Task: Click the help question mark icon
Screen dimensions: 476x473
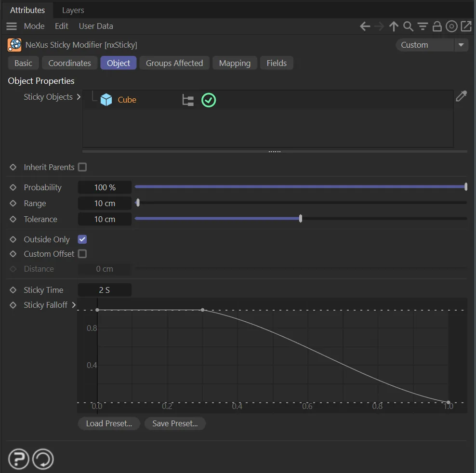Action: click(18, 459)
